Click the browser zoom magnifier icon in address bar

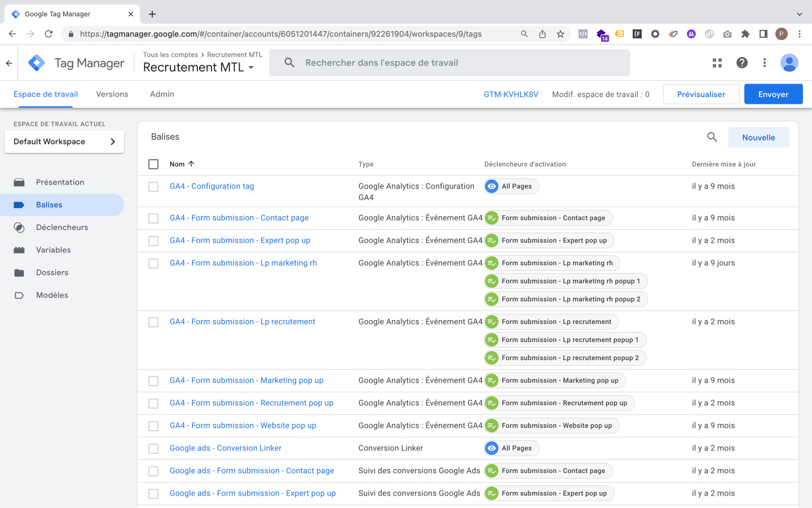coord(524,34)
